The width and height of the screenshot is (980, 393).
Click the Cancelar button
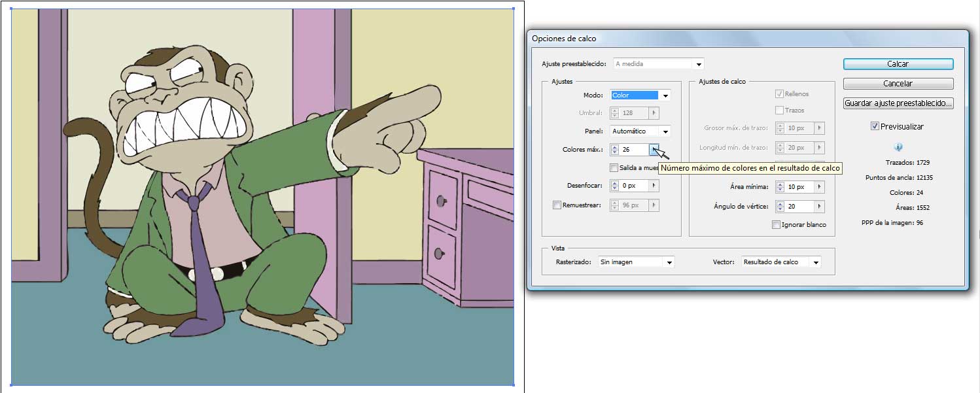point(898,84)
